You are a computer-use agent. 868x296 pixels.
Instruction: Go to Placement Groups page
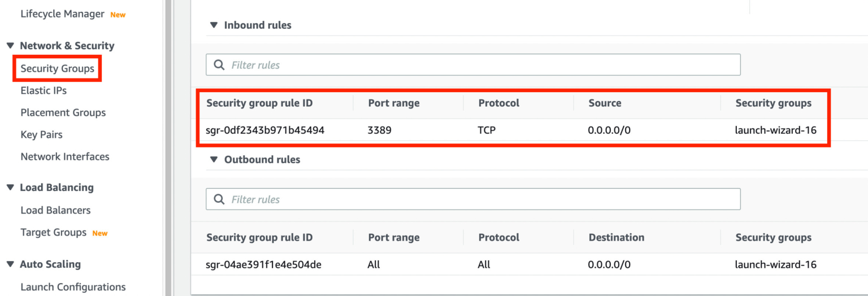[x=63, y=112]
